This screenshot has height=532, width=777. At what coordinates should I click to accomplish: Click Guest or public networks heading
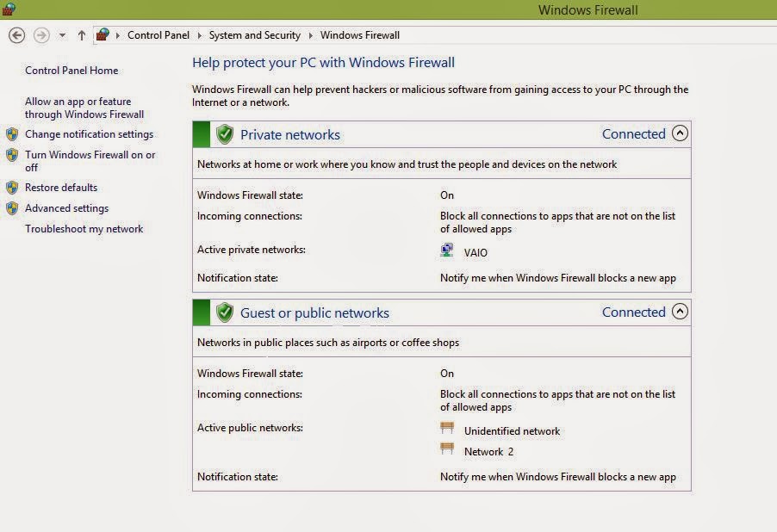click(314, 313)
